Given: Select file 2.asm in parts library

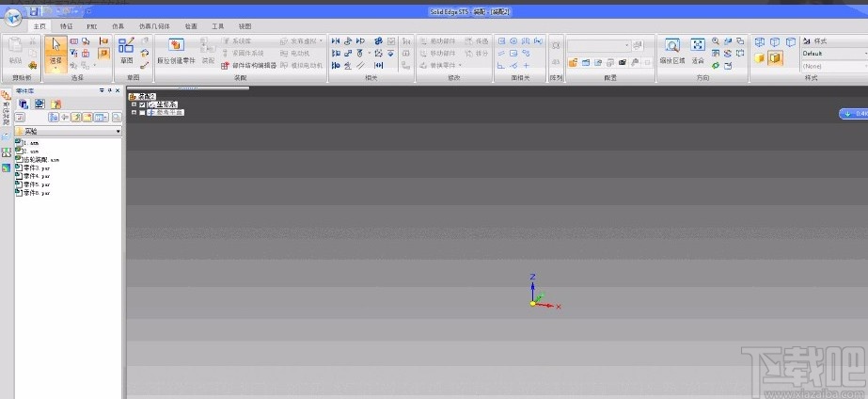Looking at the screenshot, I should pyautogui.click(x=27, y=151).
